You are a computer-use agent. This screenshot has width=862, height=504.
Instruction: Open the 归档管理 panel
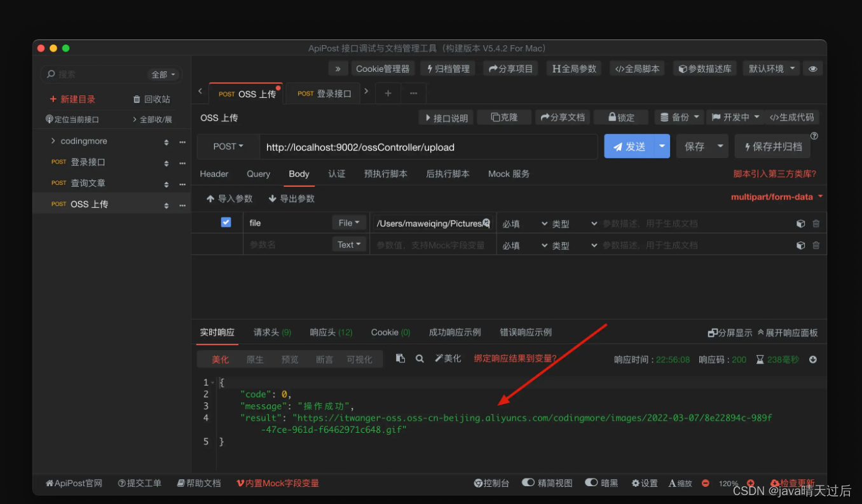point(448,68)
